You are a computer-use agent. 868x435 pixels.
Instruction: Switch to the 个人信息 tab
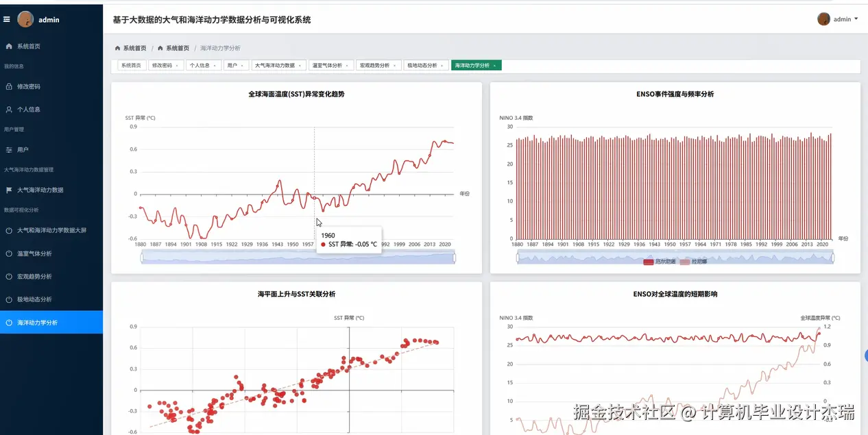(203, 66)
